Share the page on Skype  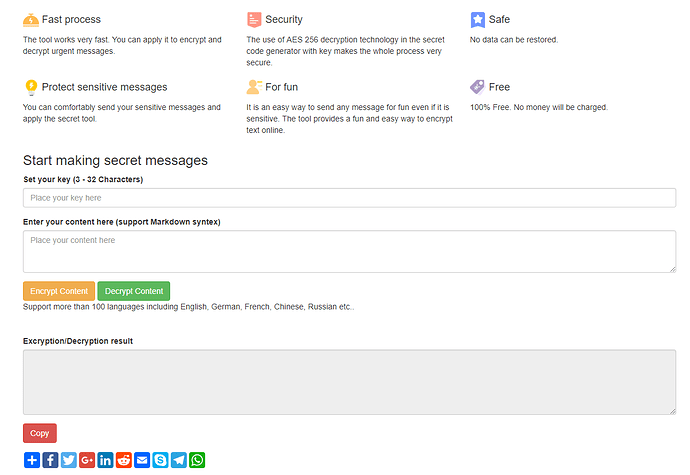(161, 460)
